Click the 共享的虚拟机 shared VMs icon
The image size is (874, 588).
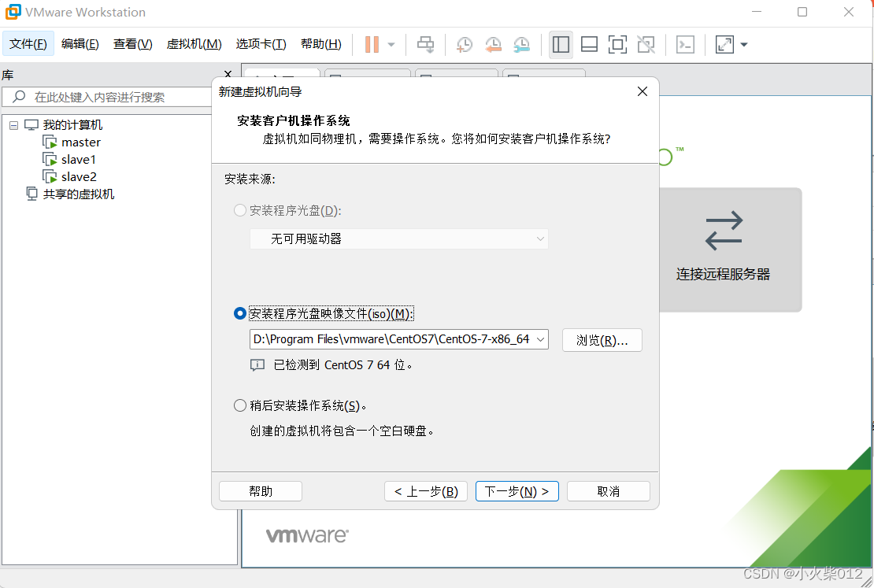click(x=31, y=194)
